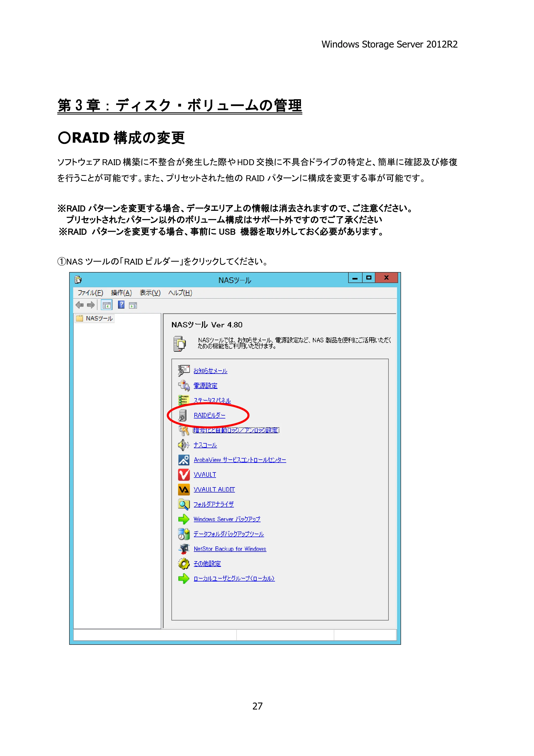The height and width of the screenshot is (756, 534).
Task: Click the orange VVAULT AUDIT icon
Action: tap(184, 489)
